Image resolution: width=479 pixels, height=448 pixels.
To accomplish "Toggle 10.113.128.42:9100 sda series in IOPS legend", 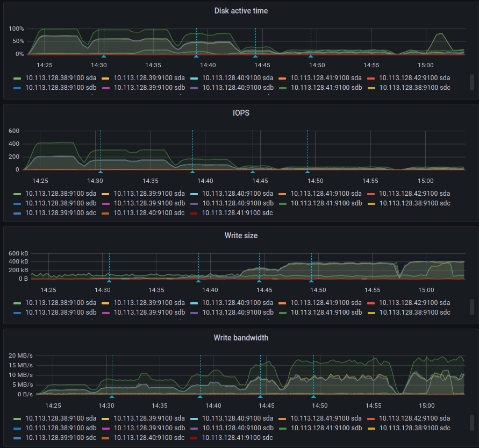I will [x=414, y=194].
